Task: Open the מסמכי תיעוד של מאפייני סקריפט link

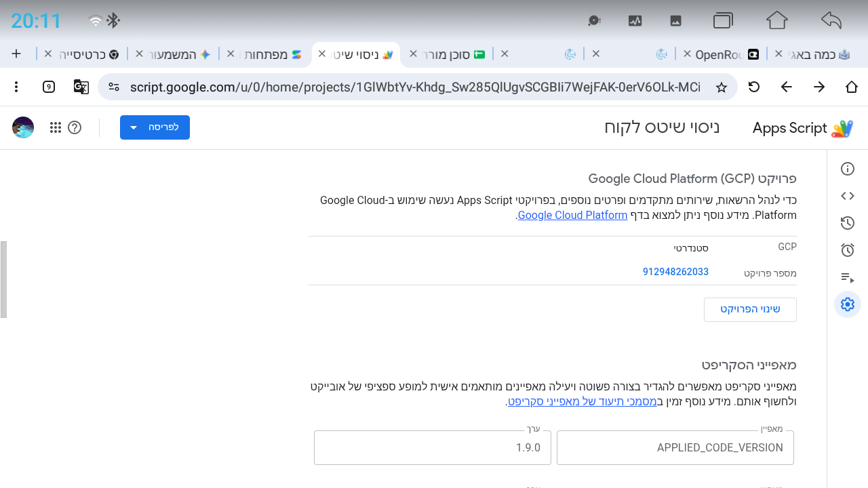Action: click(x=583, y=401)
